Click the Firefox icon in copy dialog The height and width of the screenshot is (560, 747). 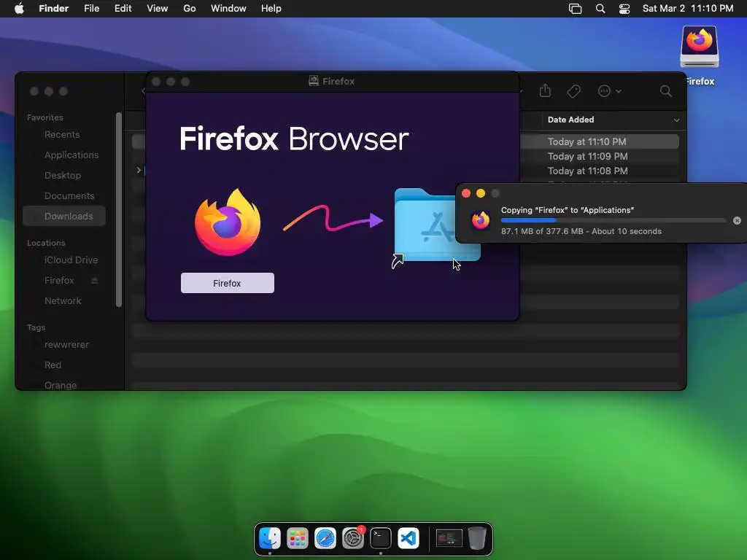[x=481, y=220]
